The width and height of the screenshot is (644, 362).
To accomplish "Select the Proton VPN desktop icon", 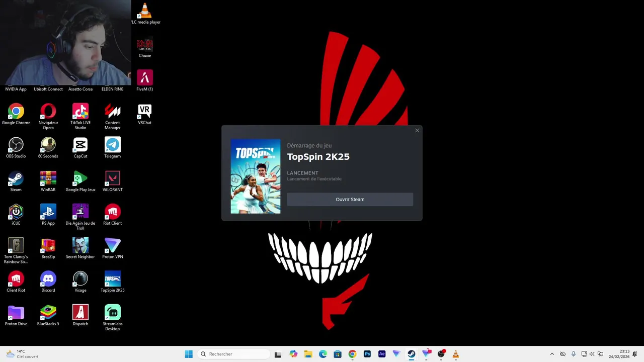I will coord(113,248).
